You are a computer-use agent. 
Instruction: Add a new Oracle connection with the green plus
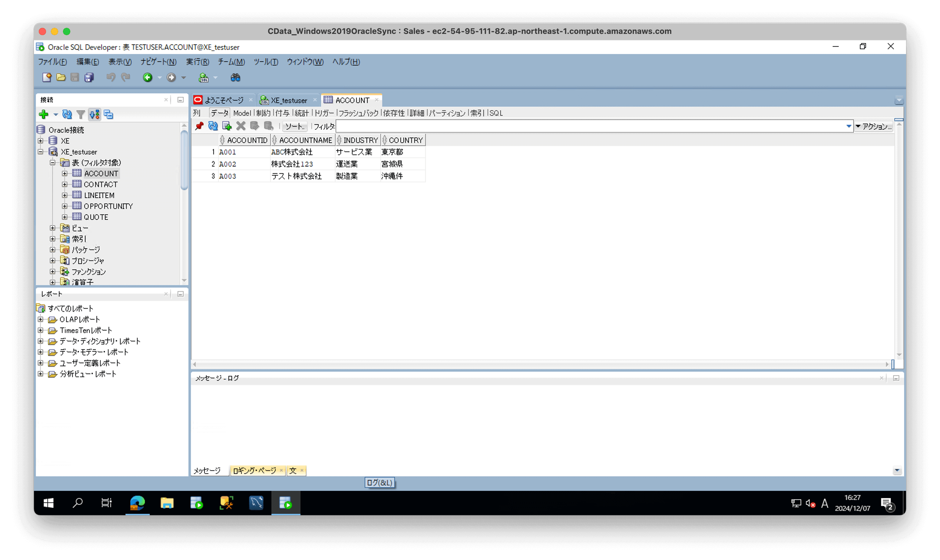click(45, 114)
